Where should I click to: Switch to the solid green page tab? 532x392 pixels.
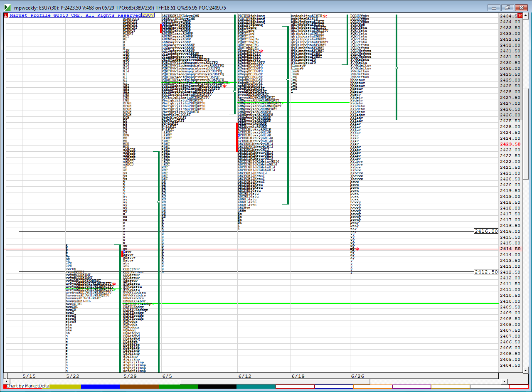point(178,387)
